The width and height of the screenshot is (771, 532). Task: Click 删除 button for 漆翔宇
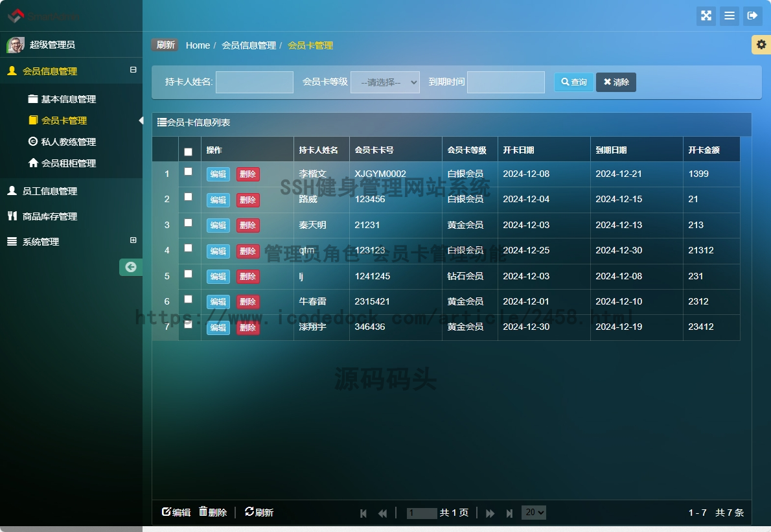247,327
